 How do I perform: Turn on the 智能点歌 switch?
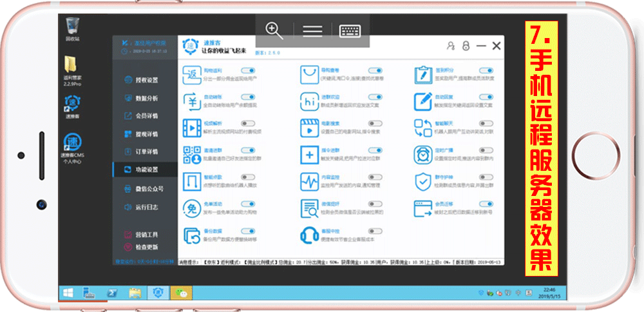(248, 177)
